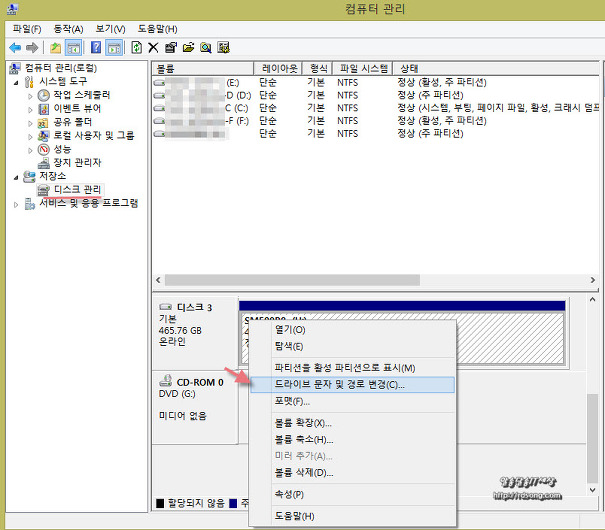This screenshot has height=530, width=605.
Task: Click the blue Help toolbar icon
Action: click(x=97, y=47)
